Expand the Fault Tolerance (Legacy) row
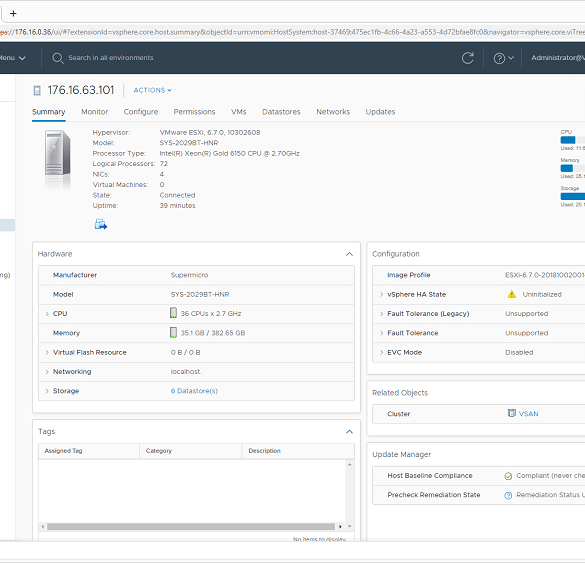This screenshot has height=563, width=585. coord(381,314)
